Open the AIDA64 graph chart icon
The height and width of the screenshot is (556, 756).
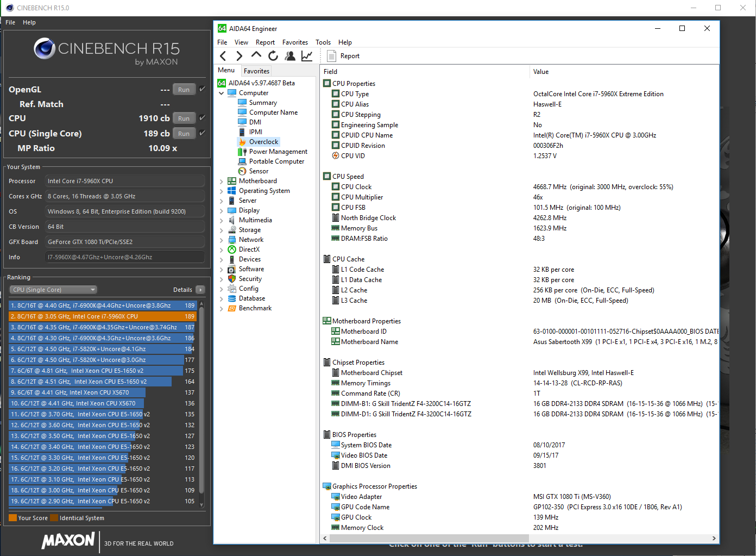307,56
